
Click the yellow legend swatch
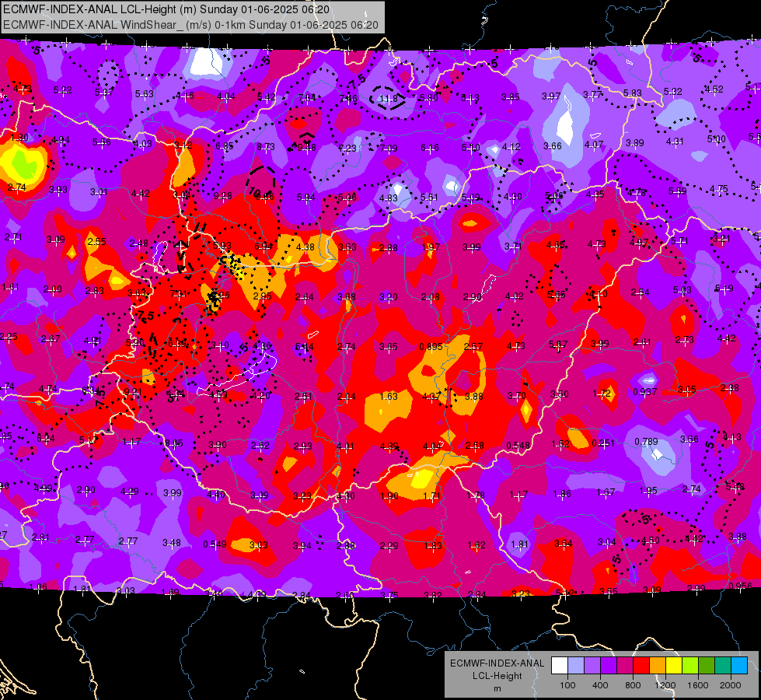[x=674, y=666]
